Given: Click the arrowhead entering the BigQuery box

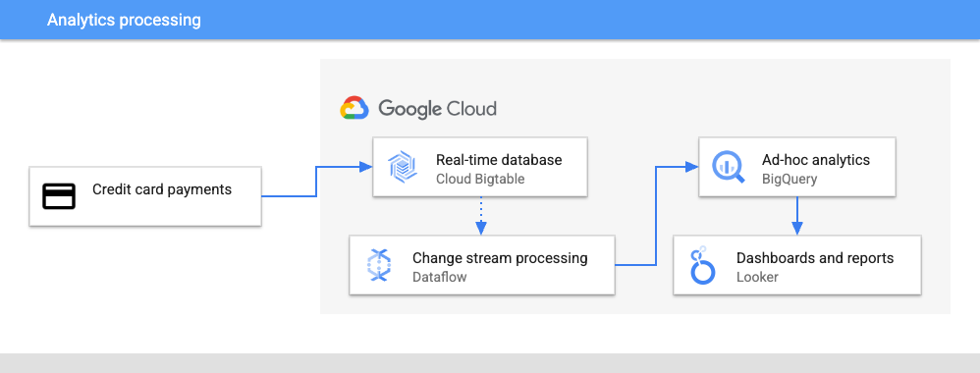Looking at the screenshot, I should [x=691, y=167].
